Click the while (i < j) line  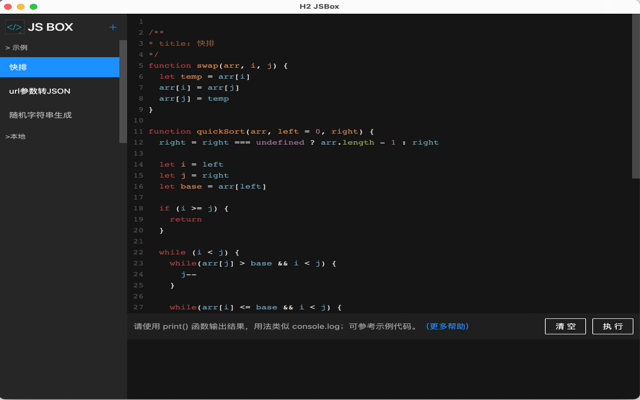coord(199,253)
